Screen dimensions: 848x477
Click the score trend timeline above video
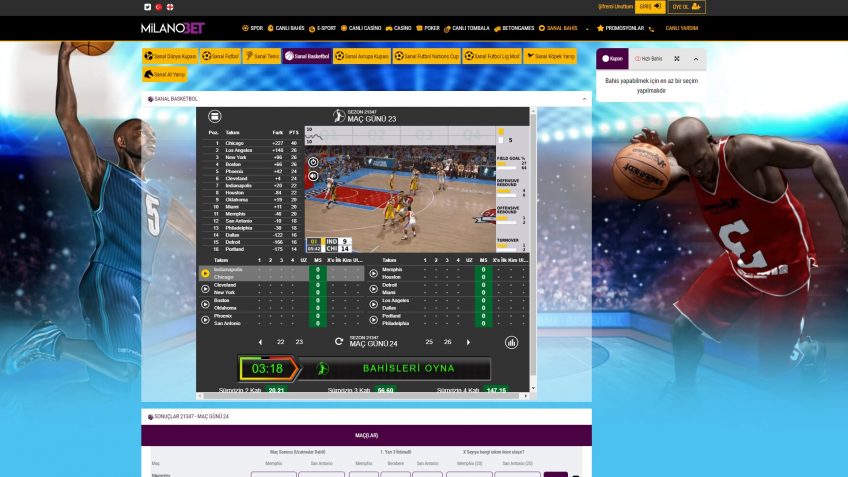point(400,135)
